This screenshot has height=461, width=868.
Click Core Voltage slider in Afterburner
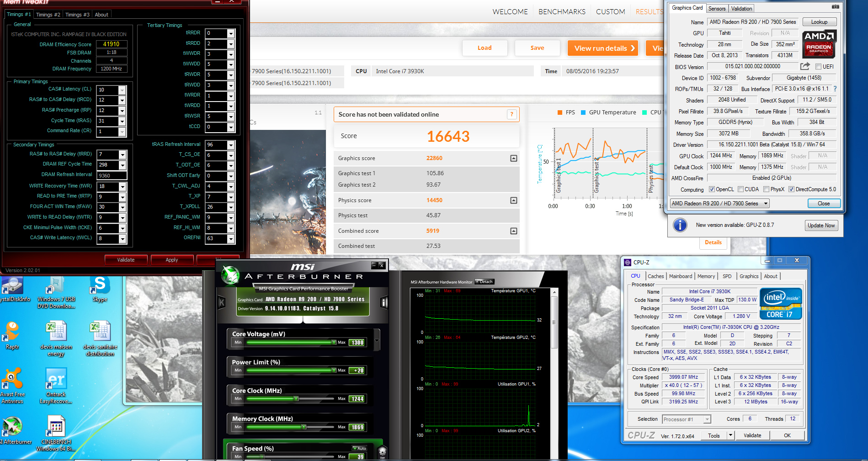291,342
